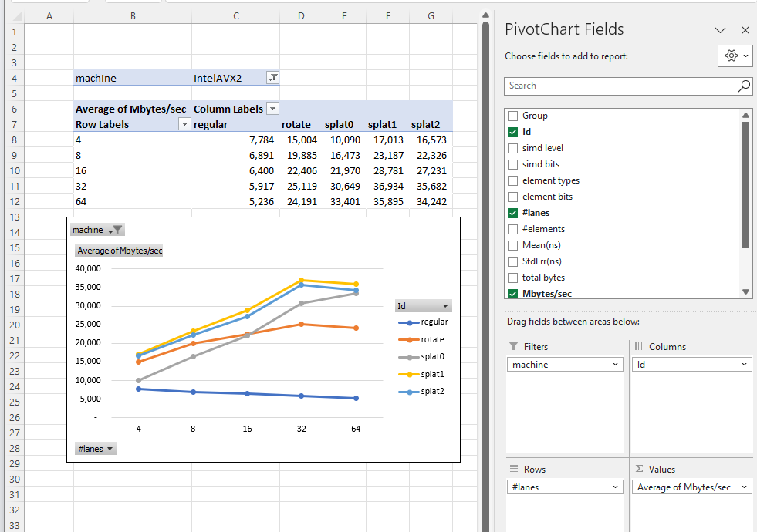Open Average of Mbytes/sec dropdown in Values area
This screenshot has height=532, width=757.
pos(742,487)
